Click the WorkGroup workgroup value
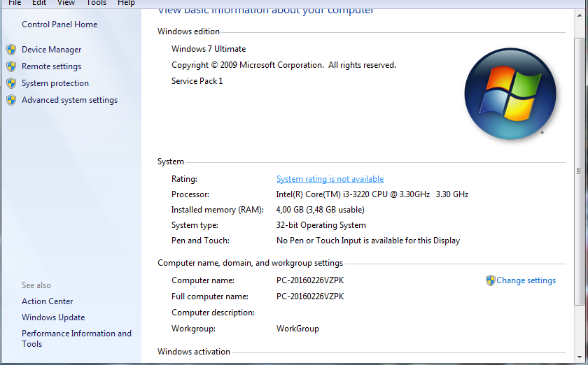 (297, 329)
